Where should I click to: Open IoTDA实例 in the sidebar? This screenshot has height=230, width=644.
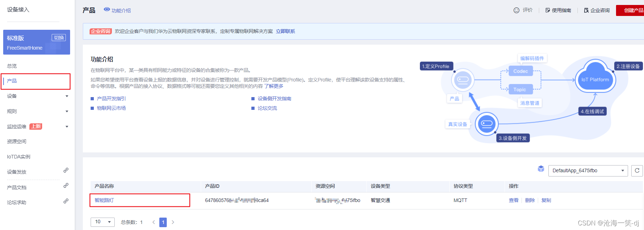coord(19,157)
